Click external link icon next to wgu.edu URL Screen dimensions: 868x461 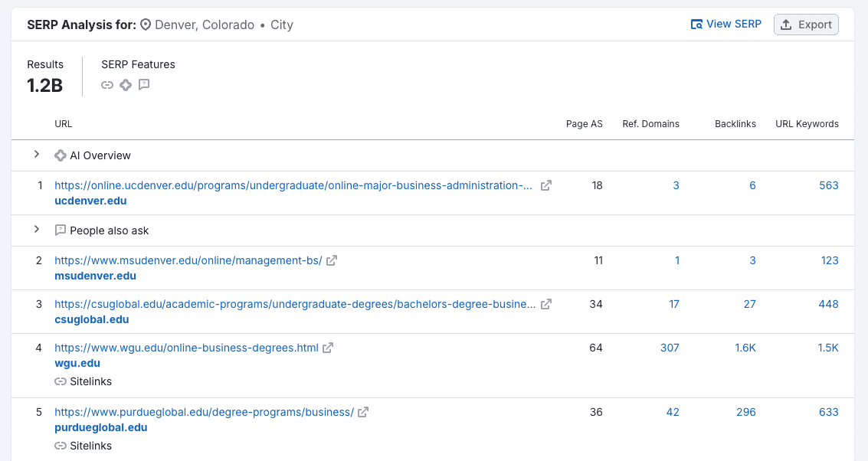tap(327, 348)
